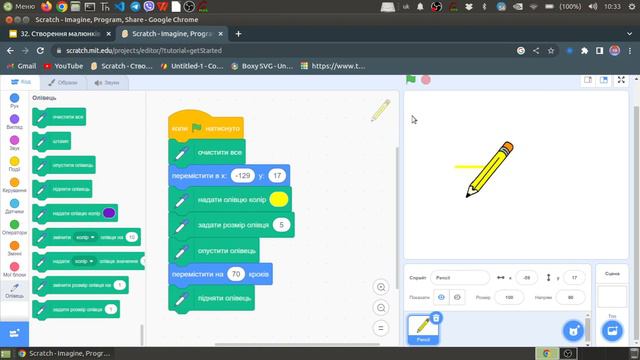Screen dimensions: 640x360
Task: Edit x value -129 in перемістити block
Action: pos(242,176)
